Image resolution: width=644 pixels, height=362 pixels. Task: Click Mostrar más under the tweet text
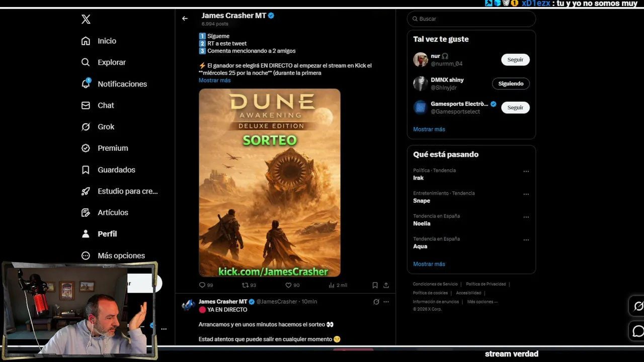click(x=214, y=80)
